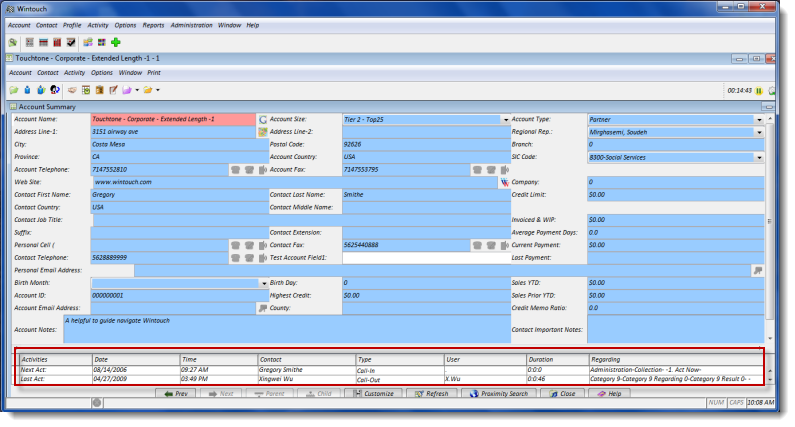This screenshot has height=427, width=795.
Task: Click the single blue person contact icon
Action: [x=27, y=90]
